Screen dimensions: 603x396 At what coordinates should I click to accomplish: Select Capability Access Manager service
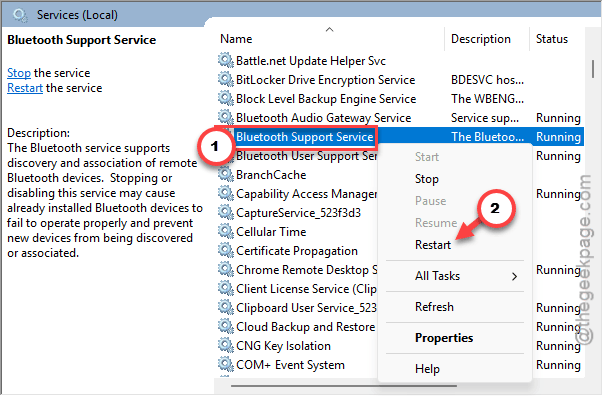pos(306,194)
